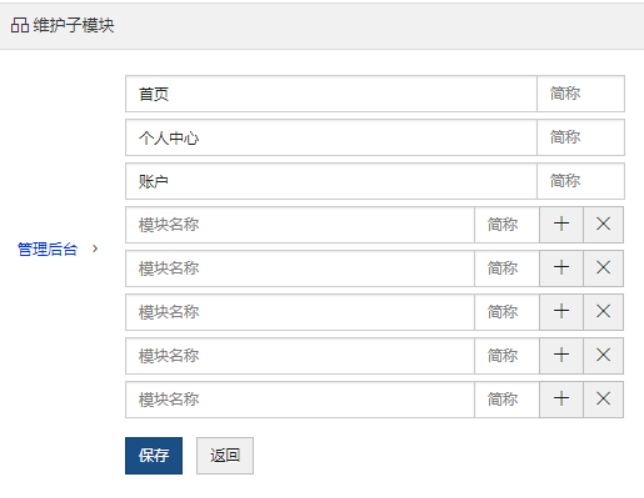Screen dimensions: 644x498
Task: Click the plus icon in last module row
Action: (x=561, y=399)
